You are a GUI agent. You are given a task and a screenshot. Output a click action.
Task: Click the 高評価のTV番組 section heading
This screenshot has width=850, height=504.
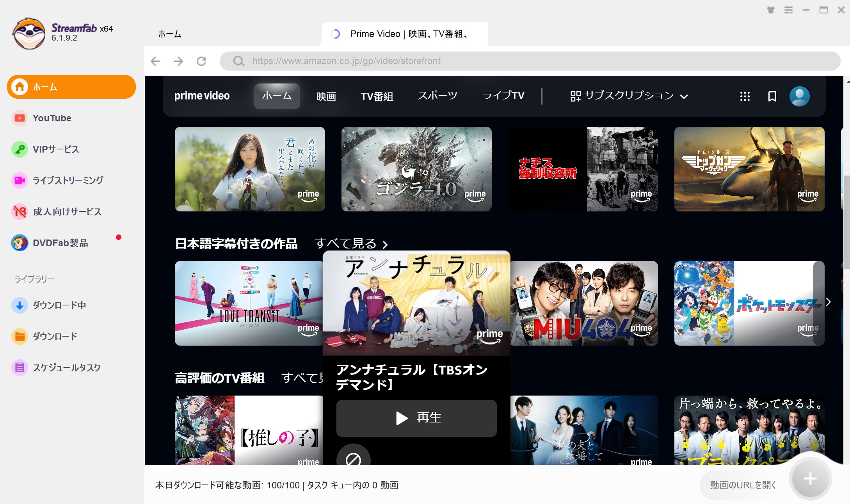pyautogui.click(x=220, y=378)
